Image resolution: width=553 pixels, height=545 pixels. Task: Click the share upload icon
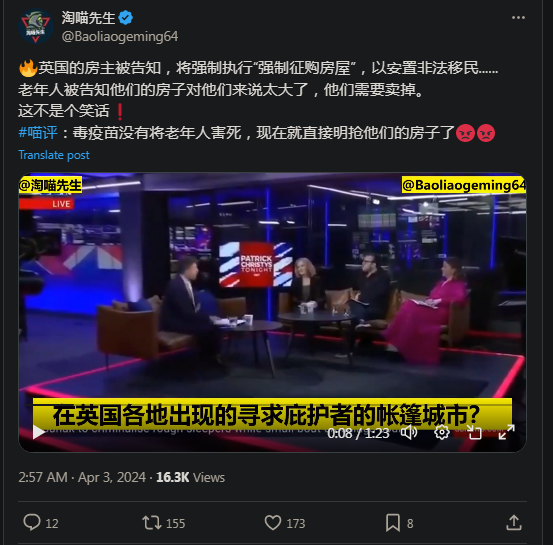514,523
